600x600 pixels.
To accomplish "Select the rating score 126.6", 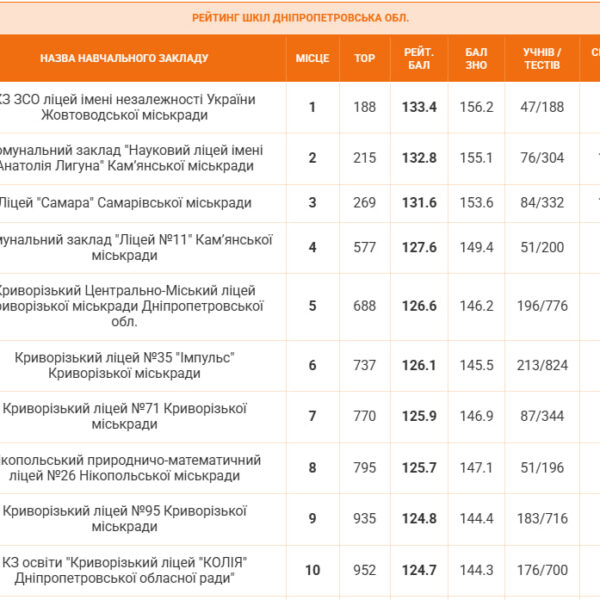I will coord(419,306).
